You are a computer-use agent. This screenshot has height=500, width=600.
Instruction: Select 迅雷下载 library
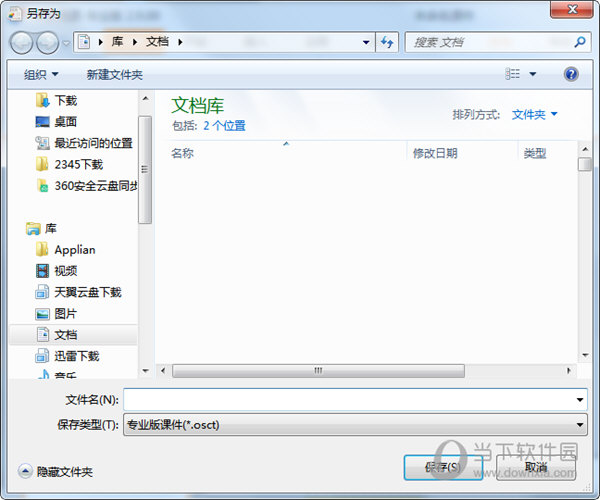pos(77,356)
